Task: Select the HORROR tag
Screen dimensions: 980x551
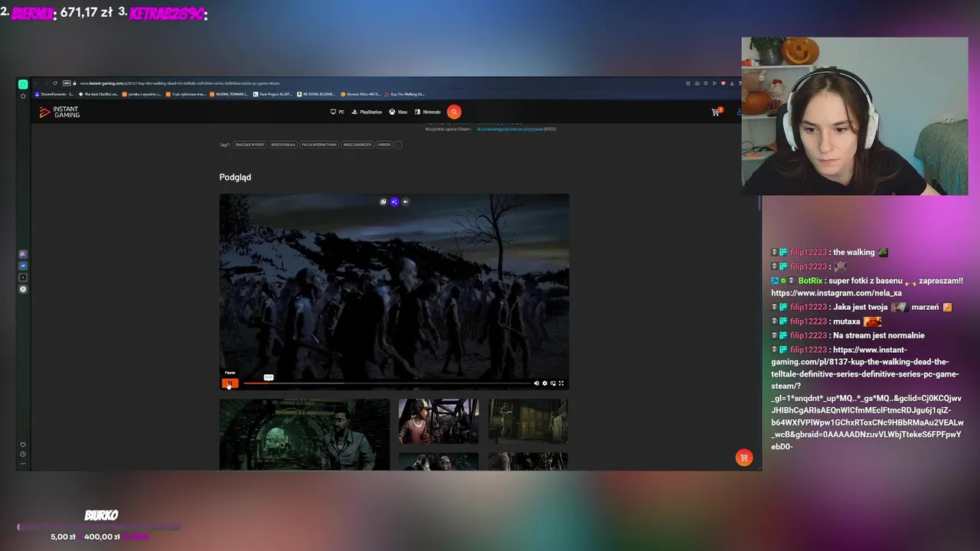Action: 384,145
